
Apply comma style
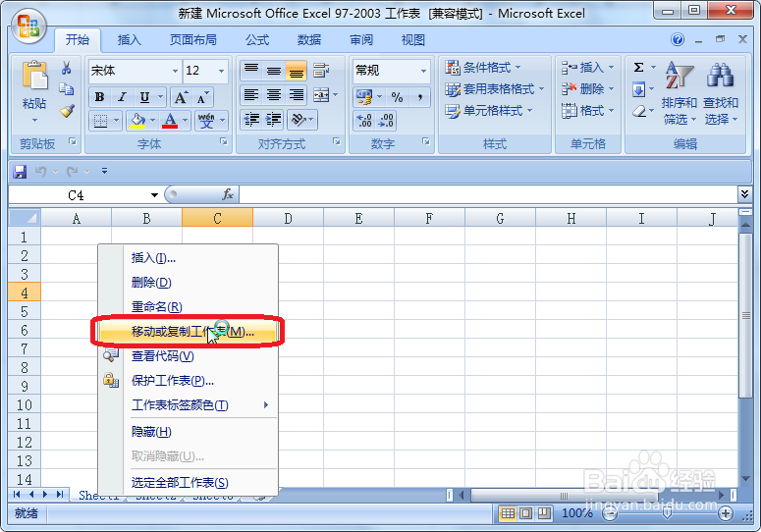coord(420,96)
